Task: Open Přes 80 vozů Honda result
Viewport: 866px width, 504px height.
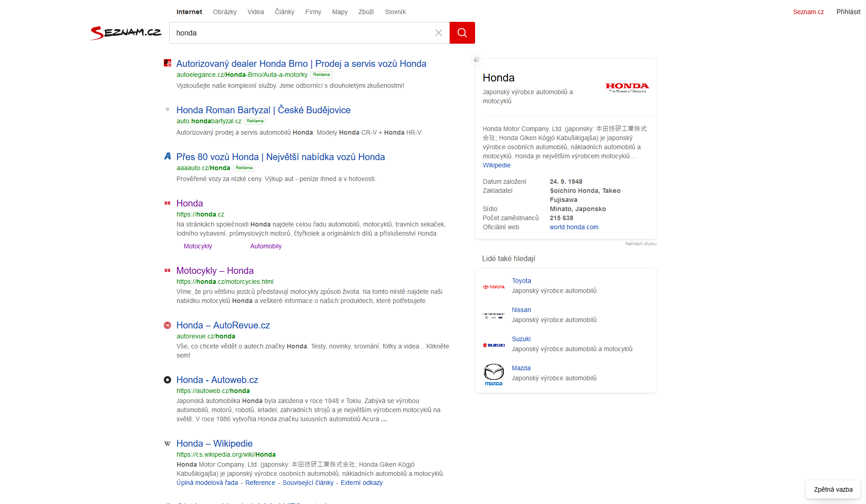Action: (x=281, y=157)
